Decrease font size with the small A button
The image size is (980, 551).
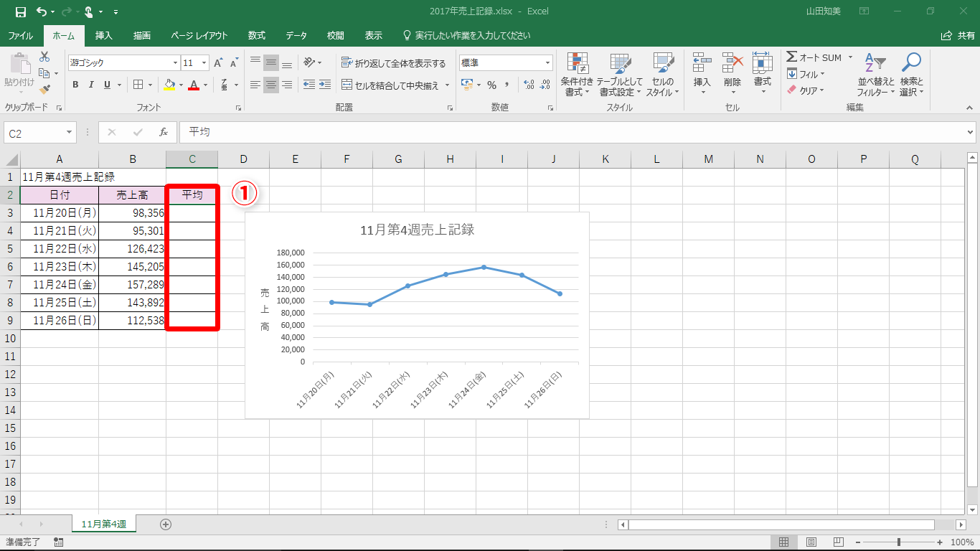click(233, 63)
